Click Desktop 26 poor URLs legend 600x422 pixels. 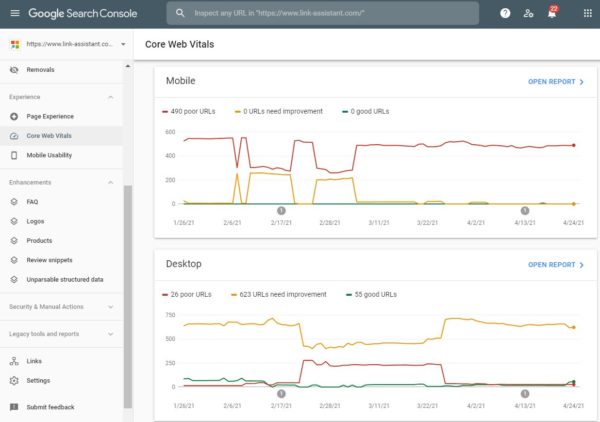coord(187,294)
